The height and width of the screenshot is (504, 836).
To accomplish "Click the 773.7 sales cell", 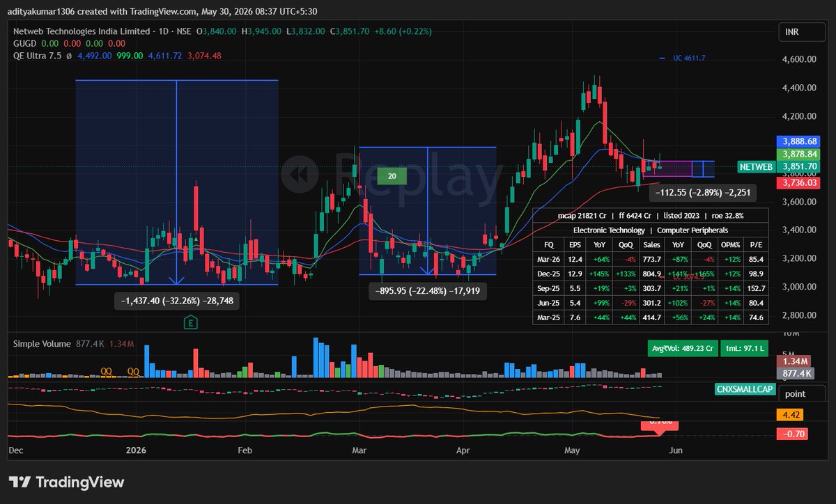I will tap(651, 259).
